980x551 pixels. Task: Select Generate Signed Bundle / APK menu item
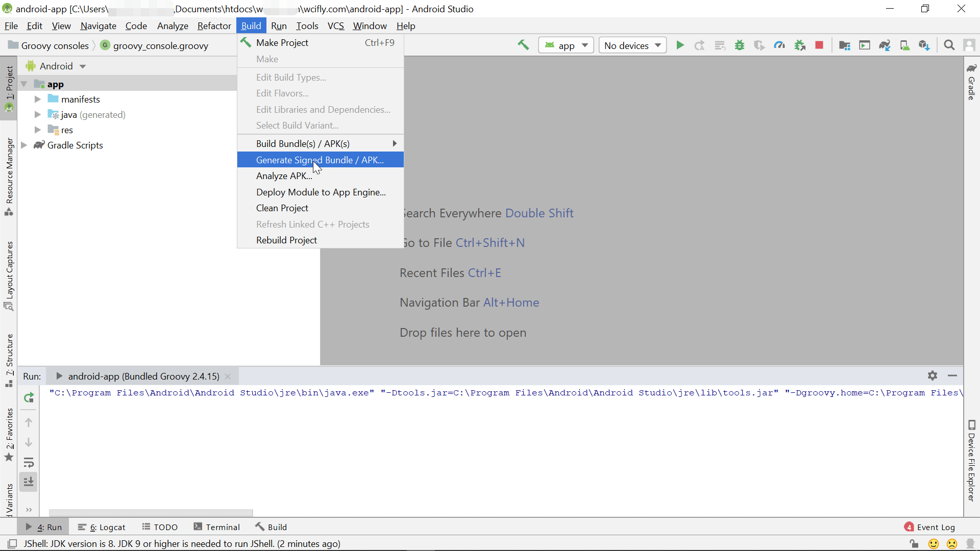coord(320,160)
